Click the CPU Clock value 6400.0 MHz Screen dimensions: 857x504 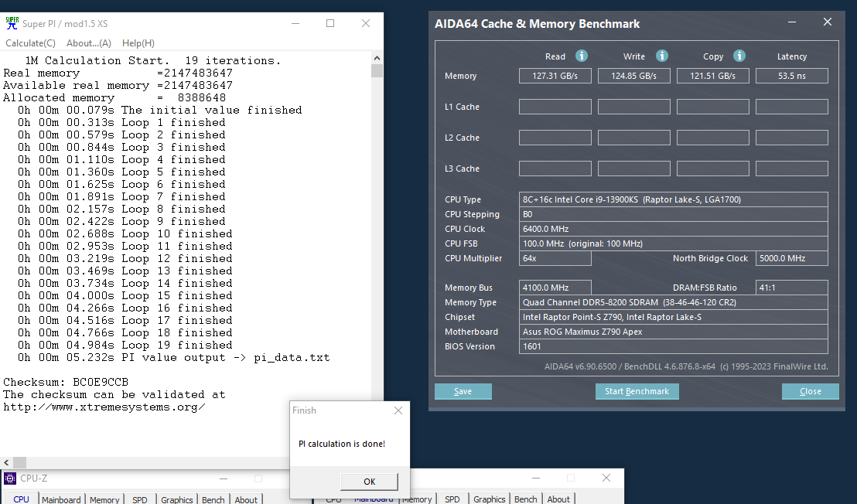coord(674,229)
